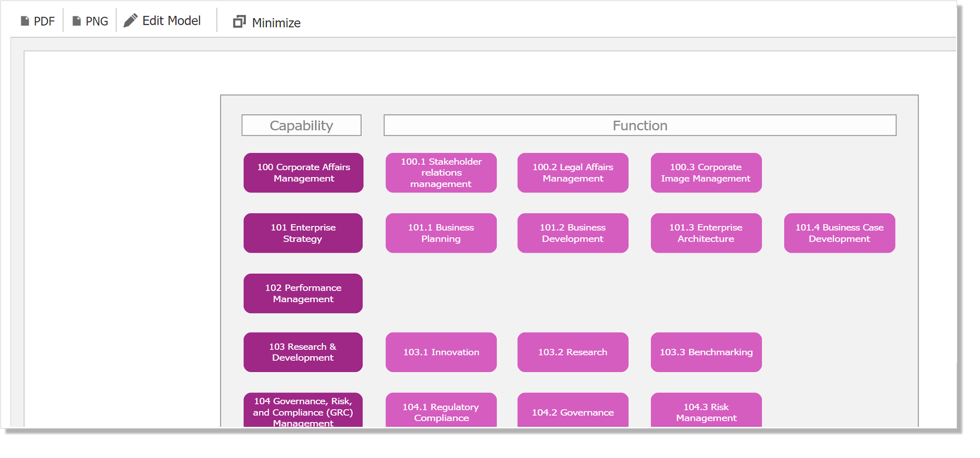Select 101.2 Business Development function

(x=573, y=233)
